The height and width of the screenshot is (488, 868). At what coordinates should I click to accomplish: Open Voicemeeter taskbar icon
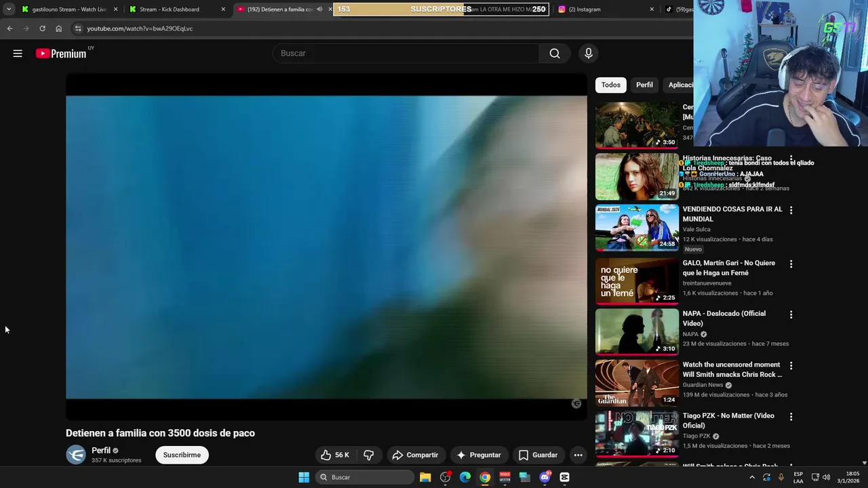click(x=505, y=477)
